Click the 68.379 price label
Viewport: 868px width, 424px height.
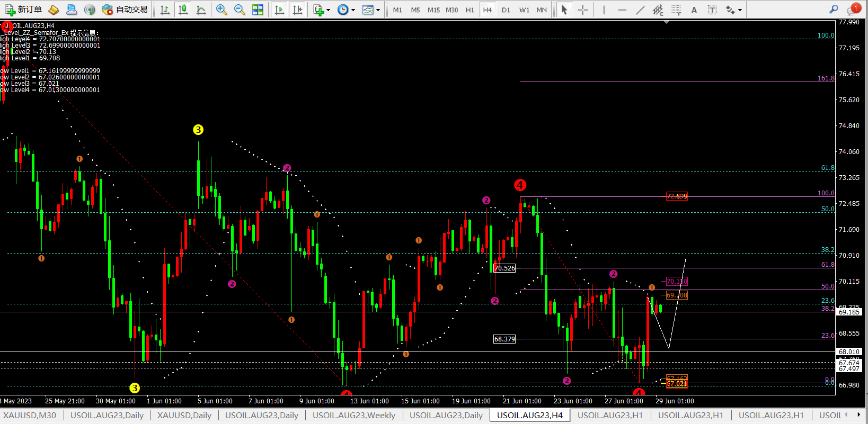(x=504, y=339)
